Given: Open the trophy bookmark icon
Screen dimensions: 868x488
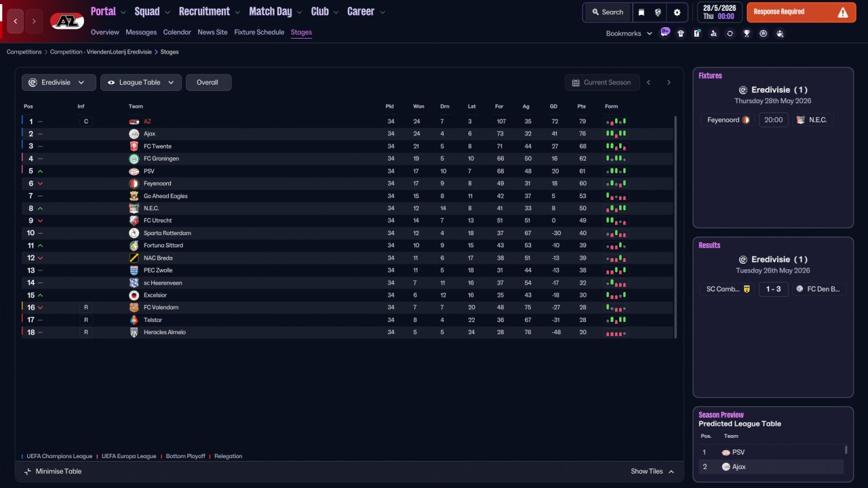Looking at the screenshot, I should point(747,33).
